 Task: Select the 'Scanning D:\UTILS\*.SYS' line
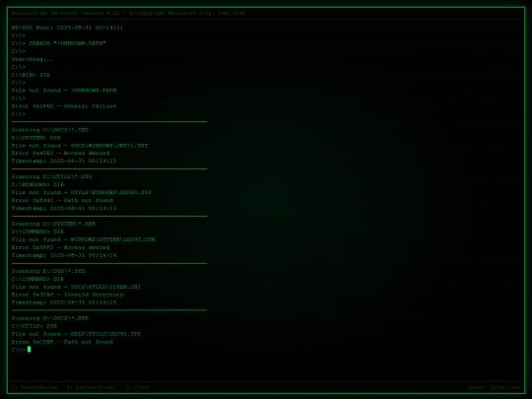[51, 176]
